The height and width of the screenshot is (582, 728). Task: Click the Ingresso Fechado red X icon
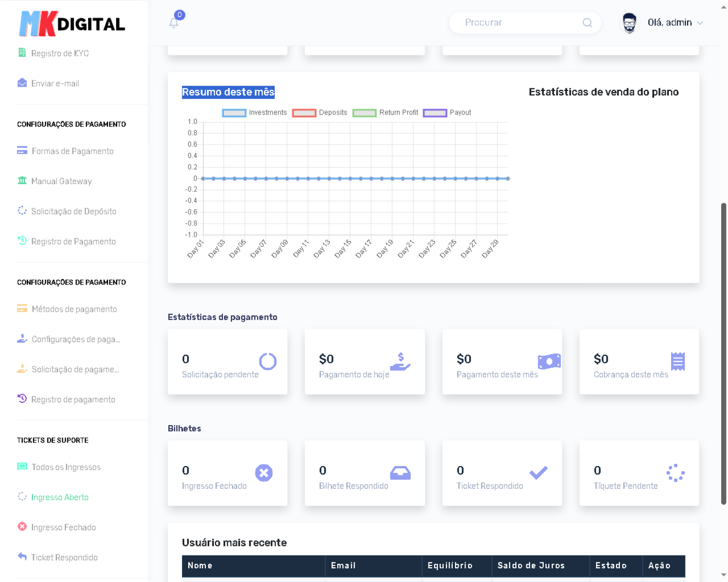(x=22, y=527)
